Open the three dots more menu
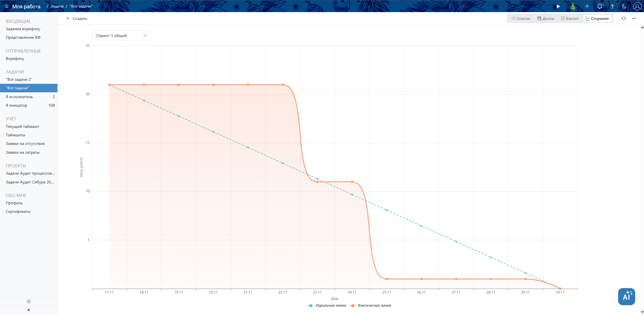 click(634, 18)
